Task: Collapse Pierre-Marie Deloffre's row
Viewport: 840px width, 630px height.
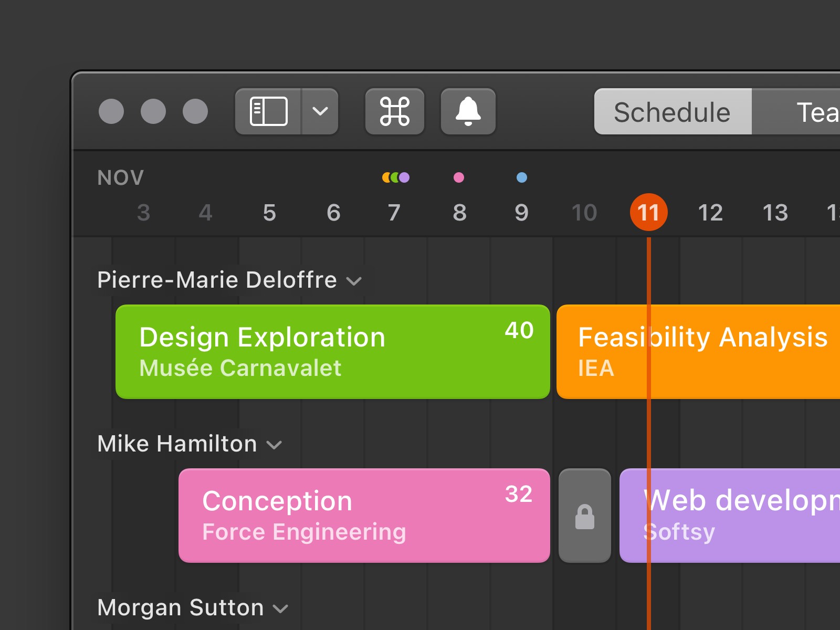Action: click(x=354, y=281)
